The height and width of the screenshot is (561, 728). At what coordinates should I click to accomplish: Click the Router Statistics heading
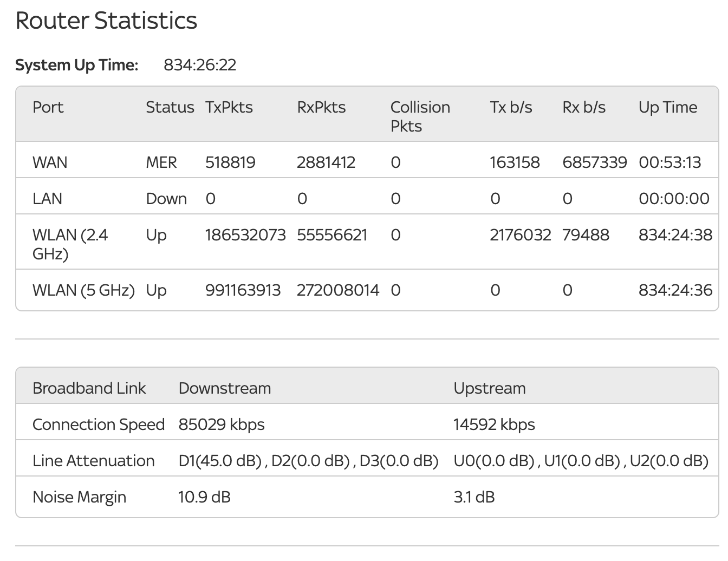point(106,21)
